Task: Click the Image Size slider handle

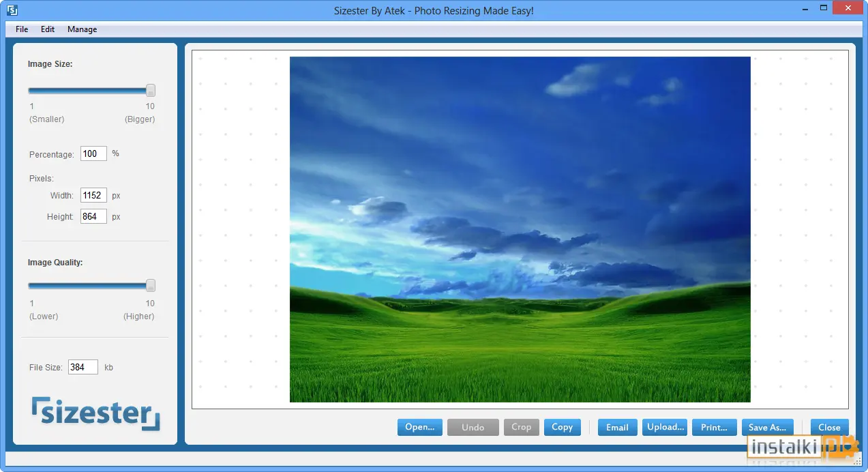Action: (151, 91)
